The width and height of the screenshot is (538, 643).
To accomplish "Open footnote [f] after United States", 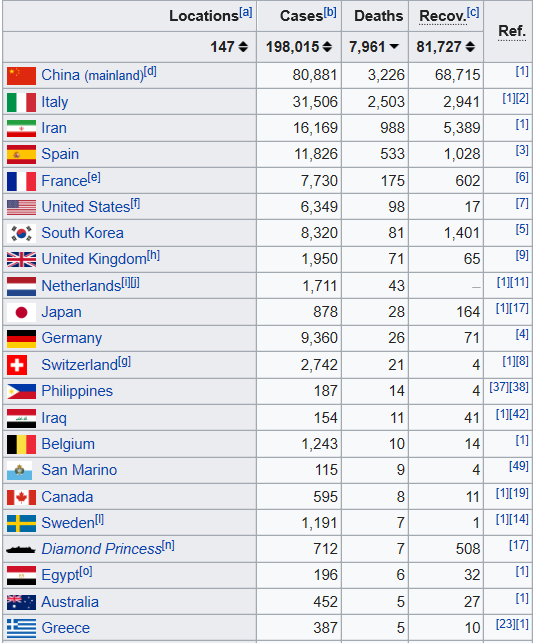I will [x=135, y=203].
